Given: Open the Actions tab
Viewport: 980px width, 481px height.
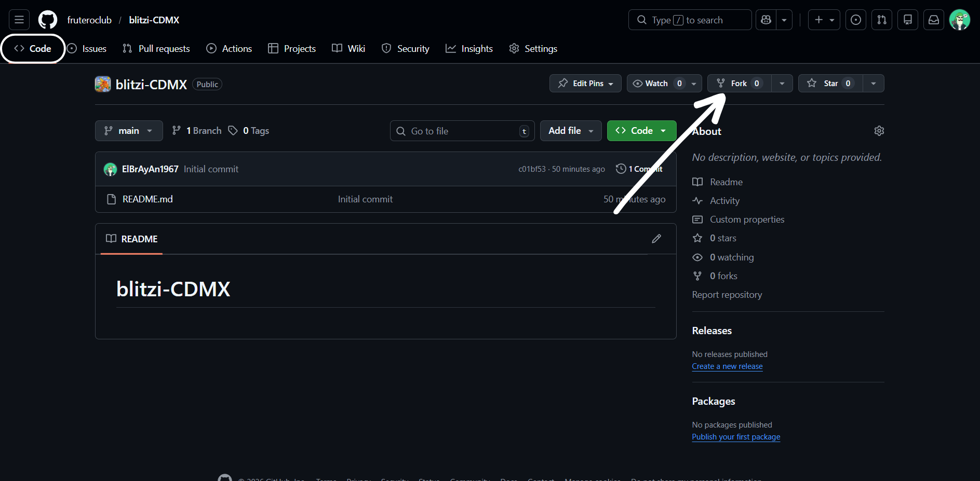Looking at the screenshot, I should click(229, 48).
